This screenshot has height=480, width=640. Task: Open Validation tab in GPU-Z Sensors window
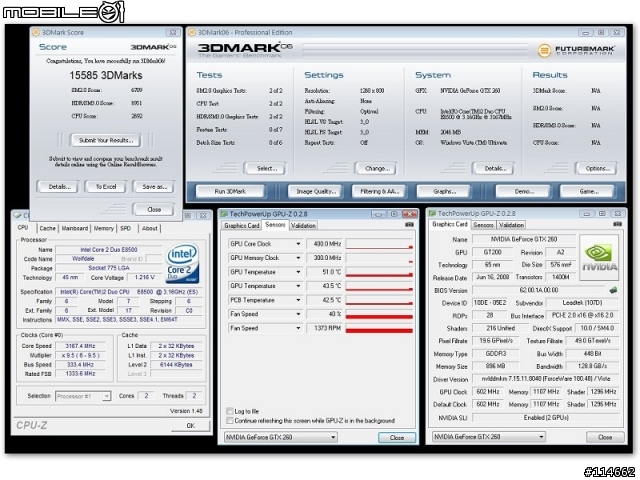303,226
